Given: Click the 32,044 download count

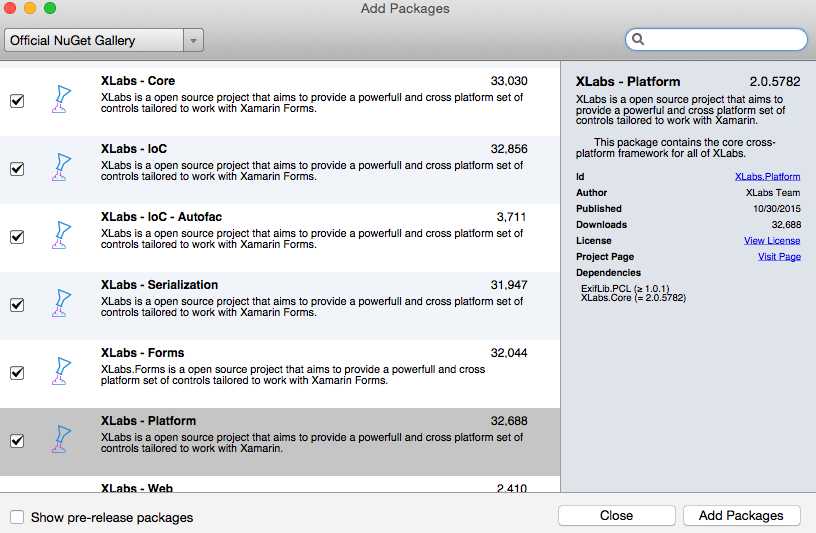Looking at the screenshot, I should [x=509, y=353].
